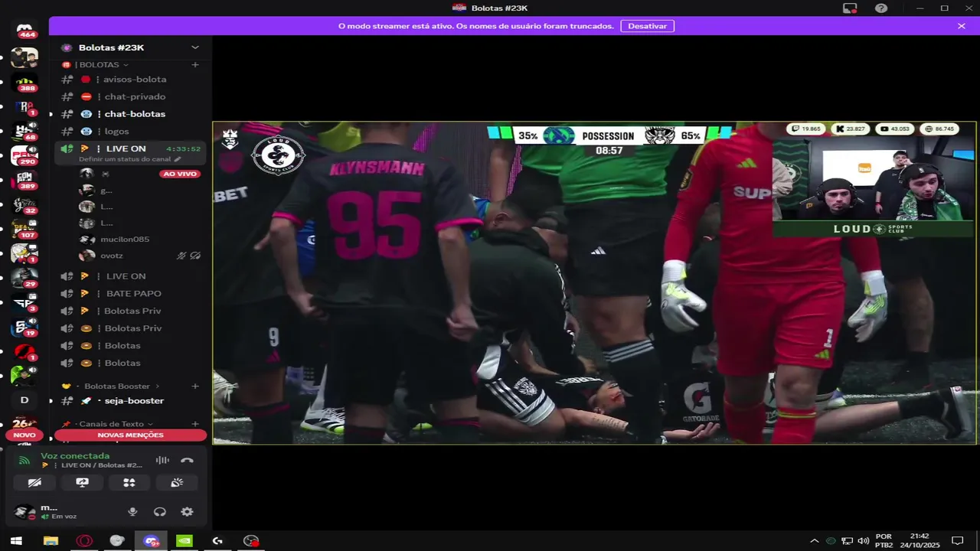
Task: Jump to NOVO unread servers pill
Action: pyautogui.click(x=24, y=435)
